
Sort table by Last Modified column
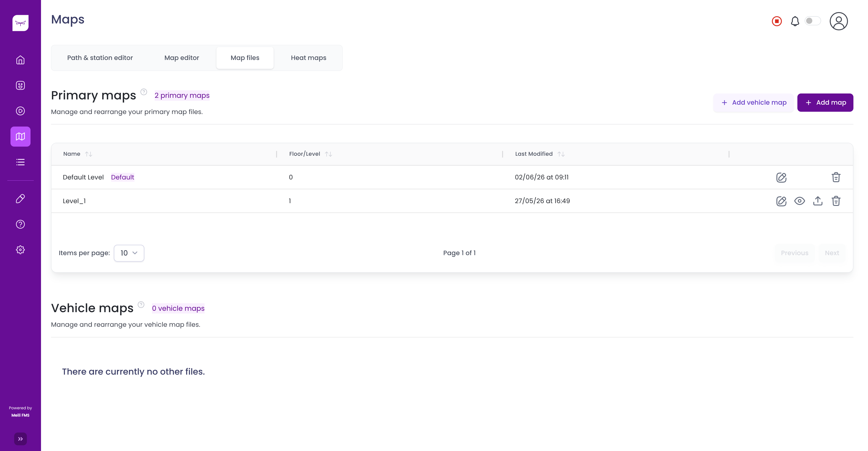(561, 154)
